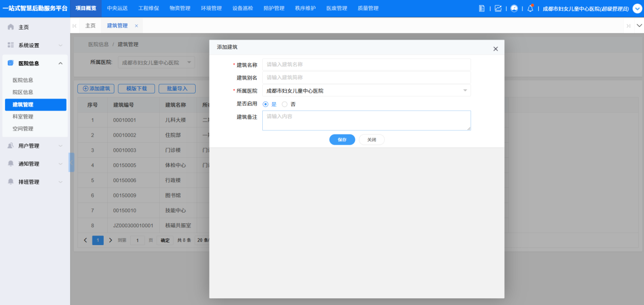The width and height of the screenshot is (644, 305).
Task: Click the 主页 home icon in sidebar
Action: pos(11,27)
